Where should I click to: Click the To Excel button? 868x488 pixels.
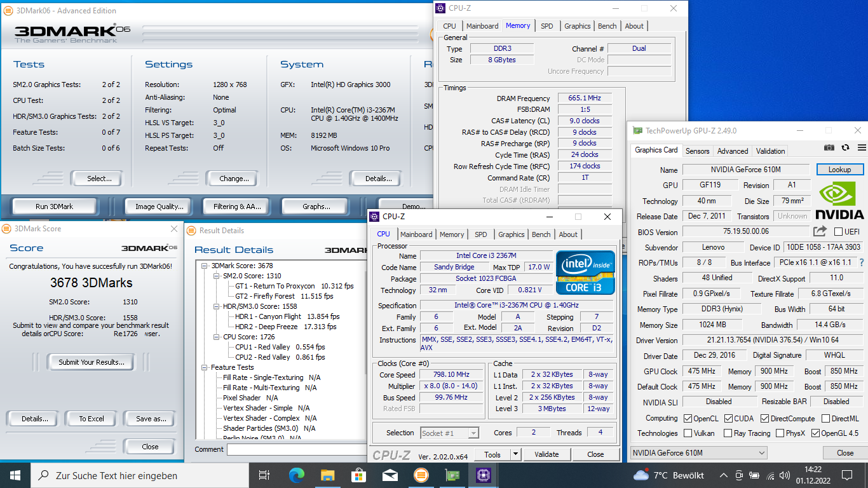92,419
